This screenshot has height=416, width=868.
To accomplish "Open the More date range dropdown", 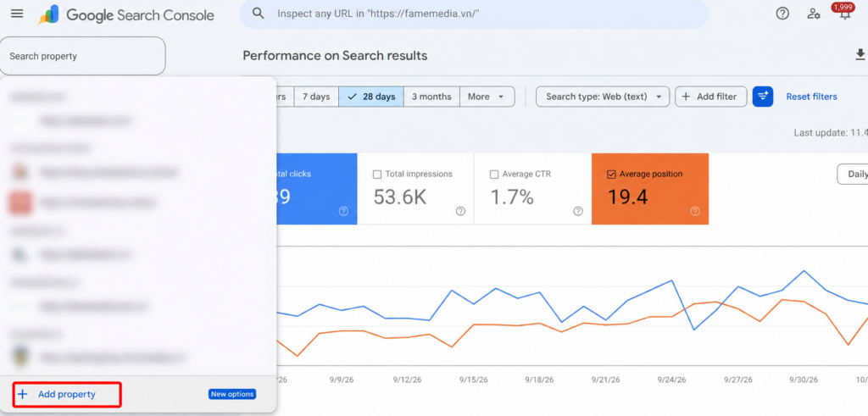I will click(487, 97).
